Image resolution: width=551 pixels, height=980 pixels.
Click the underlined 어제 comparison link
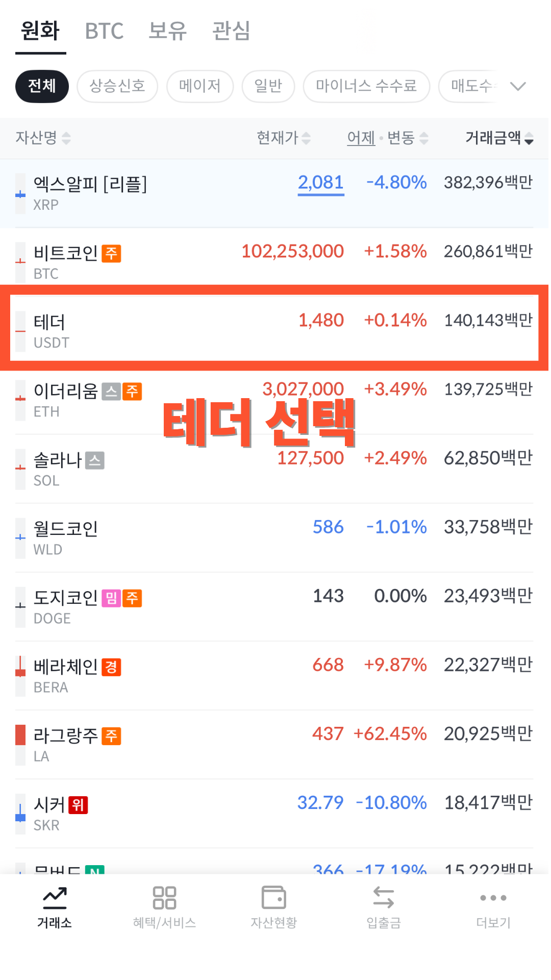[361, 138]
